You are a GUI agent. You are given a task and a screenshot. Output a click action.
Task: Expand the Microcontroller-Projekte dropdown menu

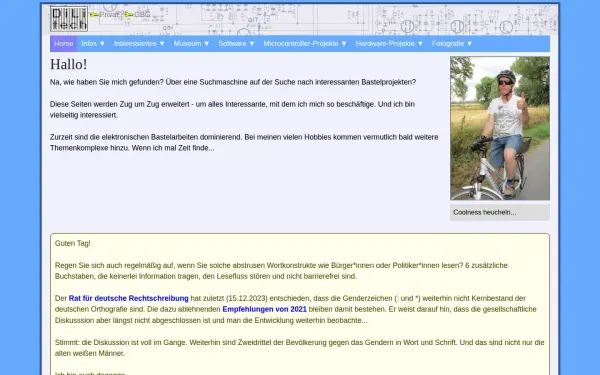[x=305, y=44]
